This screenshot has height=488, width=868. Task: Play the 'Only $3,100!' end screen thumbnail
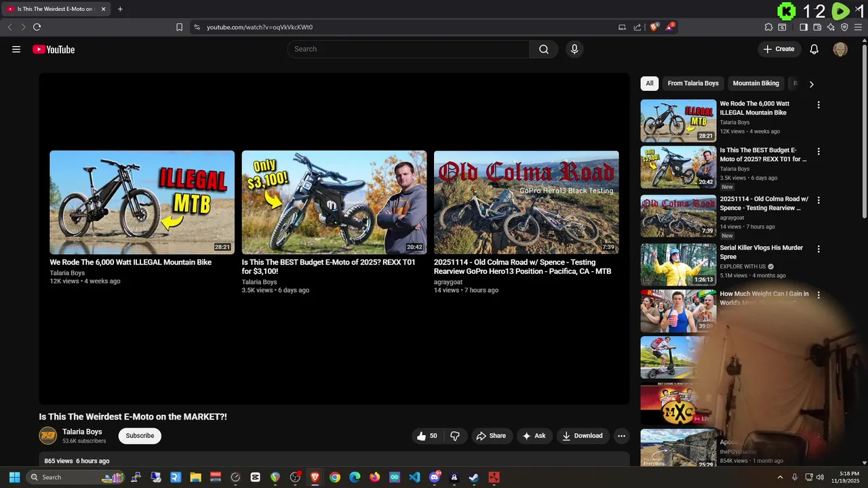point(334,202)
